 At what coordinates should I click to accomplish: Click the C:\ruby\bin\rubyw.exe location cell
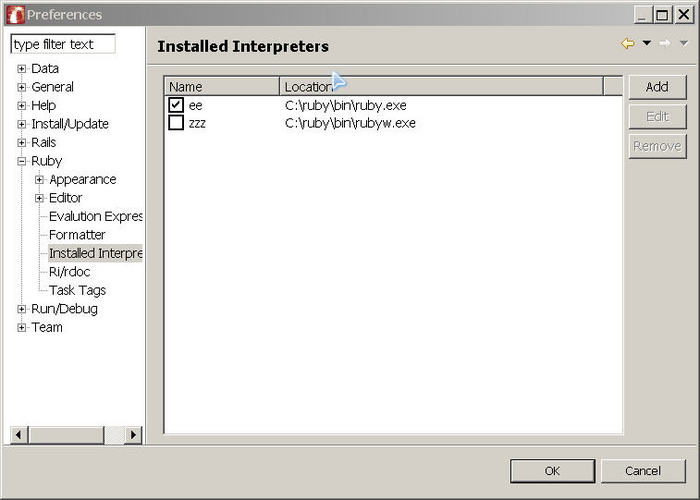coord(350,123)
